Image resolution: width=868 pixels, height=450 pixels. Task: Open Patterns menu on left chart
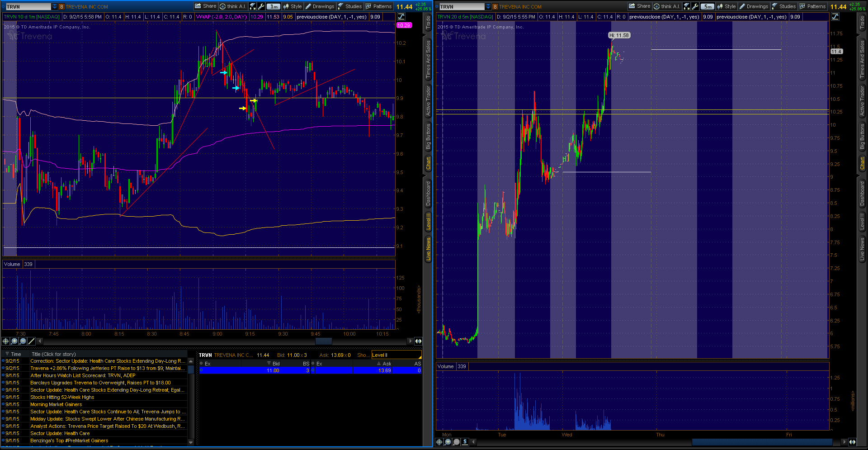(x=378, y=6)
